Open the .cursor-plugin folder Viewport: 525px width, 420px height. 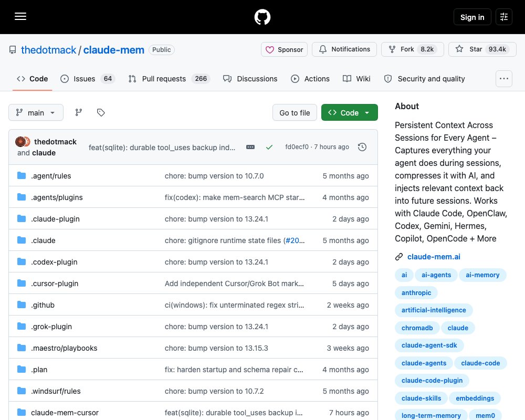[x=55, y=283]
